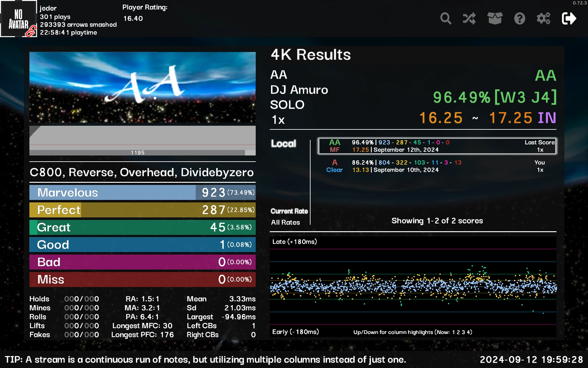588x368 pixels.
Task: Click the paperclip icon on avatar
Action: point(31,31)
